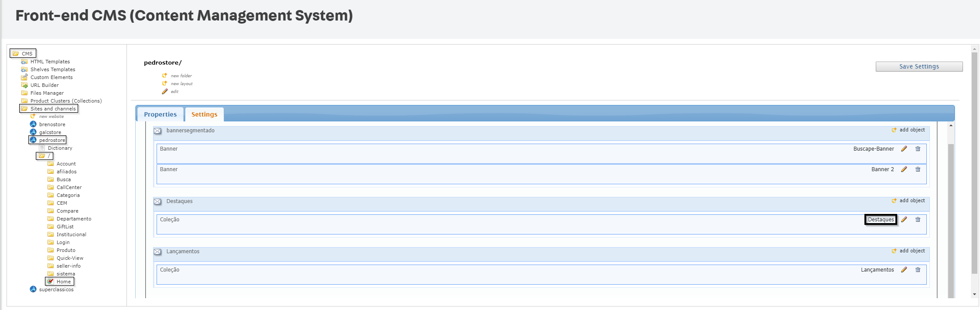The height and width of the screenshot is (310, 980).
Task: Collapse the root slash folder
Action: pyautogui.click(x=42, y=156)
